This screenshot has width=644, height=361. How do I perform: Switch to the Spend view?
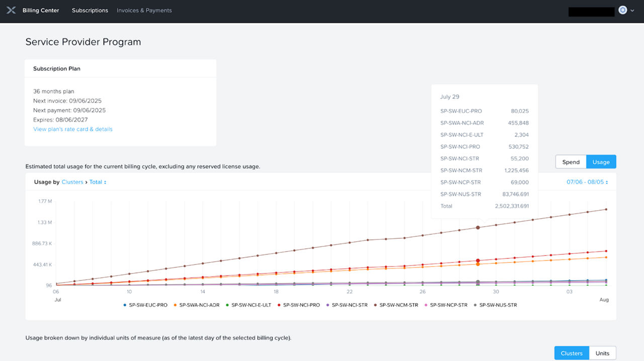pos(571,161)
